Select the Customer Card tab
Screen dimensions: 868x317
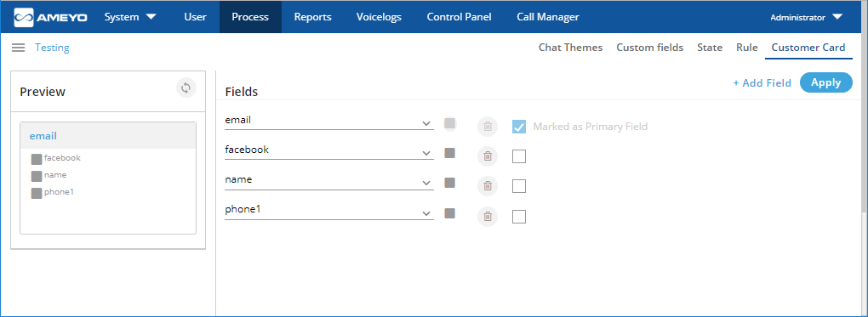pyautogui.click(x=808, y=48)
